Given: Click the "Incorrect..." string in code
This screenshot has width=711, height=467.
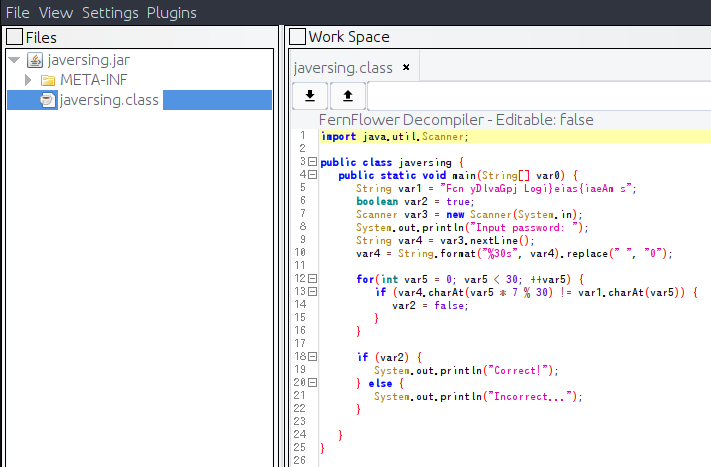Looking at the screenshot, I should coord(530,397).
